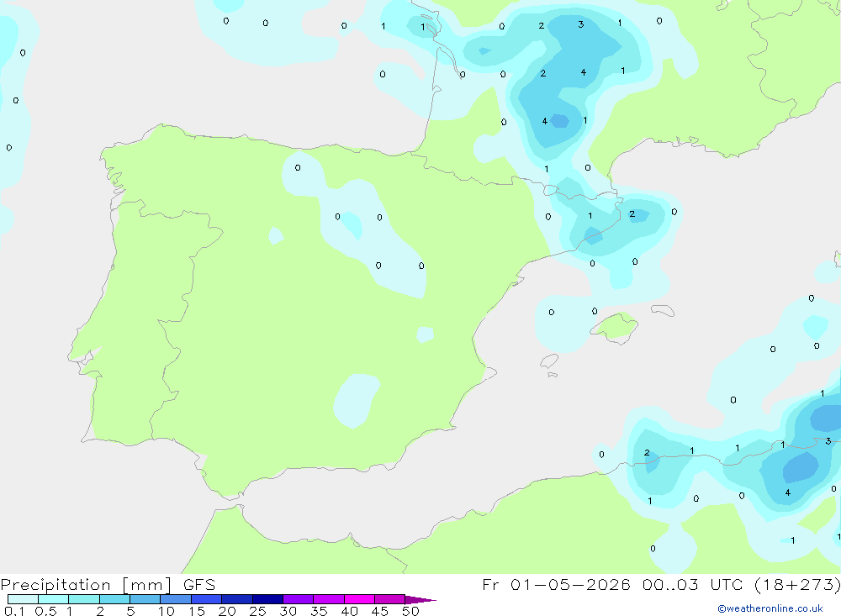Click the "Precipitation [mm]" title text

[86, 585]
